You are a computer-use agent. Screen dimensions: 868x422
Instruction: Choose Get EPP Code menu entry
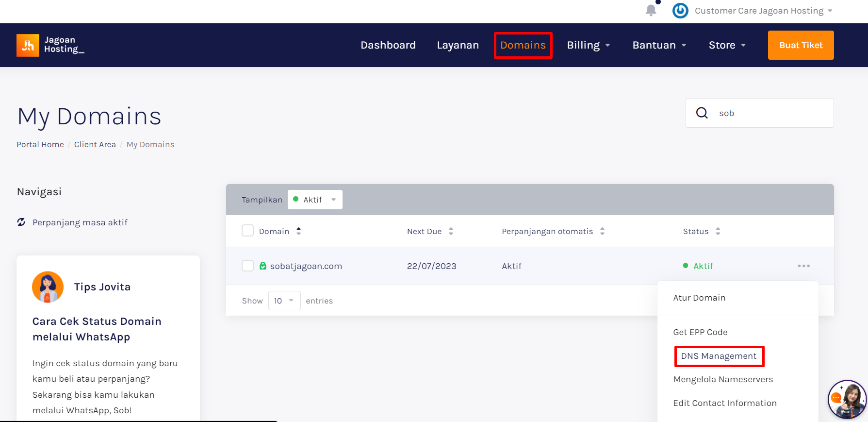pos(700,332)
